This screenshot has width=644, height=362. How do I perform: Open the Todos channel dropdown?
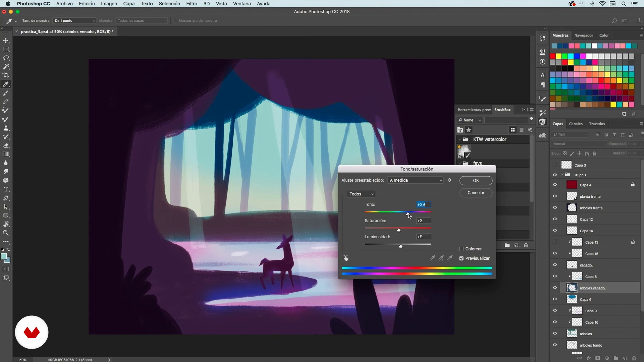(x=361, y=194)
